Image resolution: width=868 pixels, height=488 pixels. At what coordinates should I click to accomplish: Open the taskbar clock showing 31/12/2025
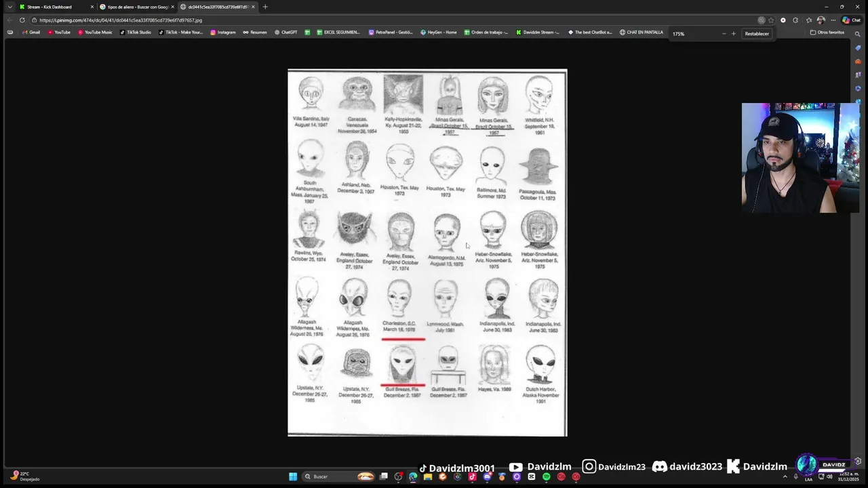pyautogui.click(x=848, y=476)
